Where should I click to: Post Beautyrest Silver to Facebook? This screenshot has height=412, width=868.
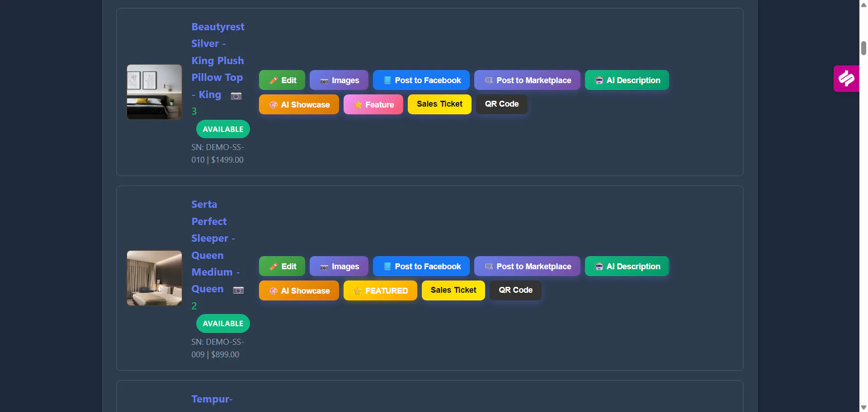tap(421, 80)
